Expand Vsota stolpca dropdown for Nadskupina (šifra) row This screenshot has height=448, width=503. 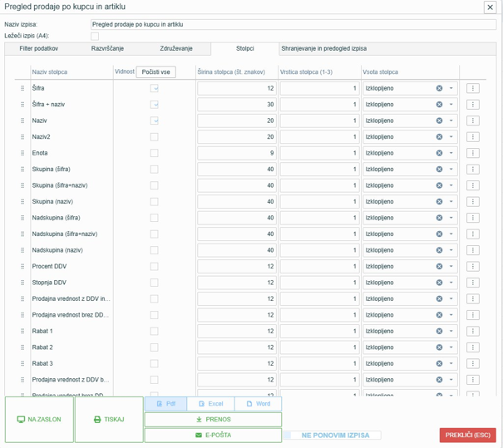[451, 218]
